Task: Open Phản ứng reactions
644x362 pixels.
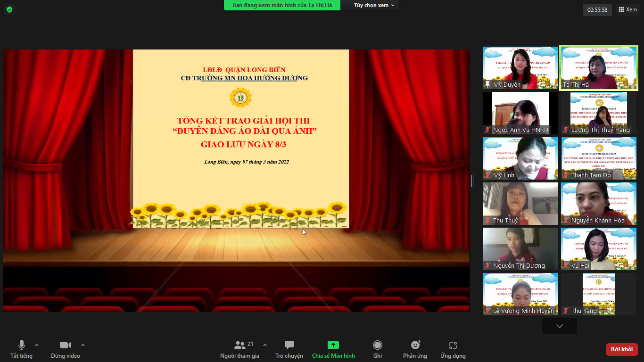Action: (415, 349)
